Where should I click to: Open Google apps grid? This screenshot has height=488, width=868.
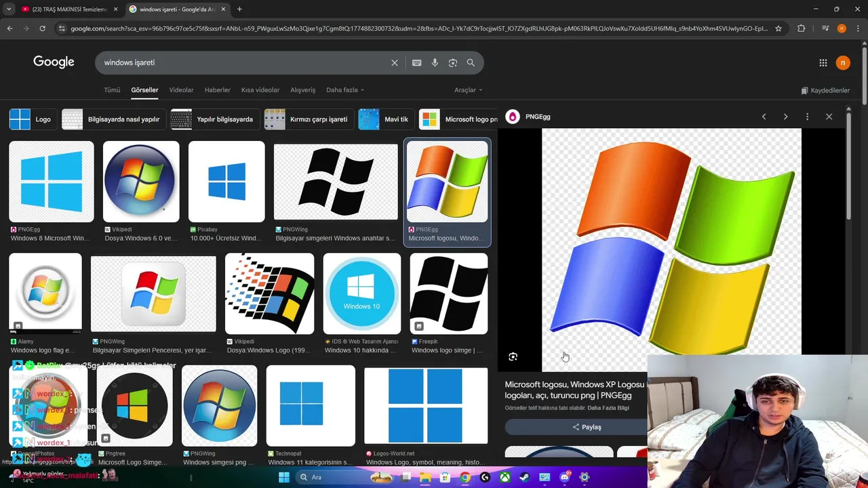(x=823, y=63)
